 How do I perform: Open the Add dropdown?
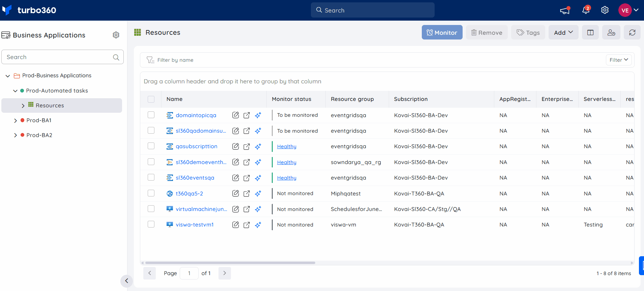pos(563,32)
